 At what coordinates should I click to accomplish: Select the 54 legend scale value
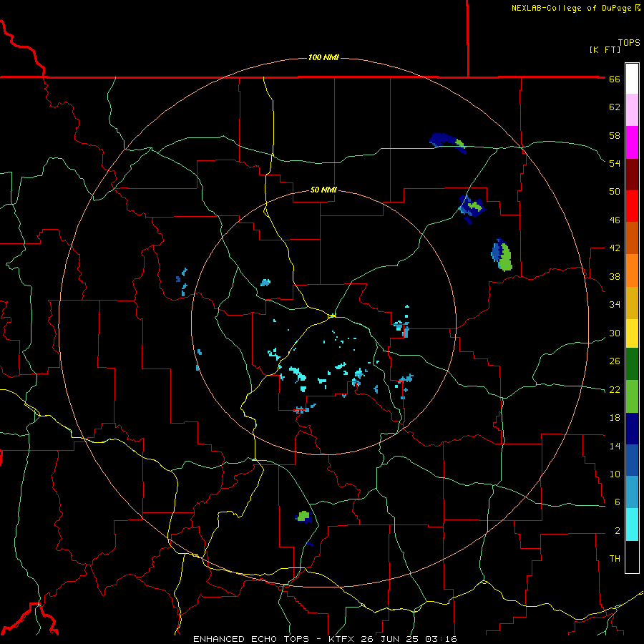point(615,163)
